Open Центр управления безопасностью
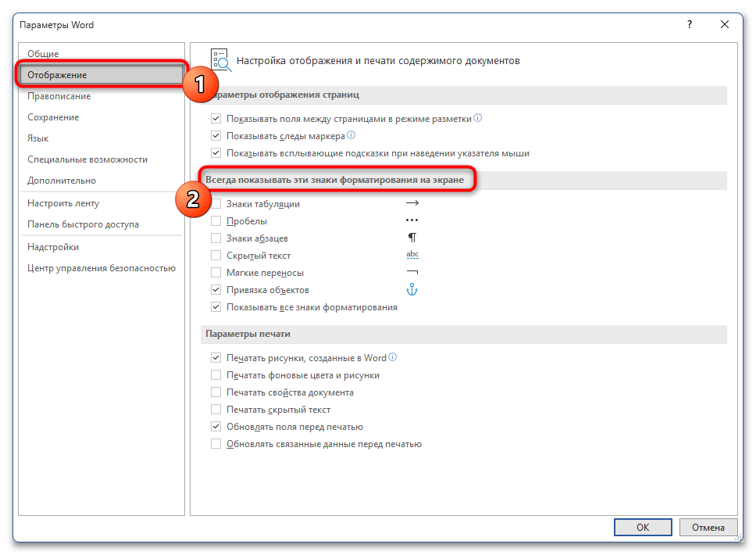Screen dimensions: 756x555 tap(102, 268)
